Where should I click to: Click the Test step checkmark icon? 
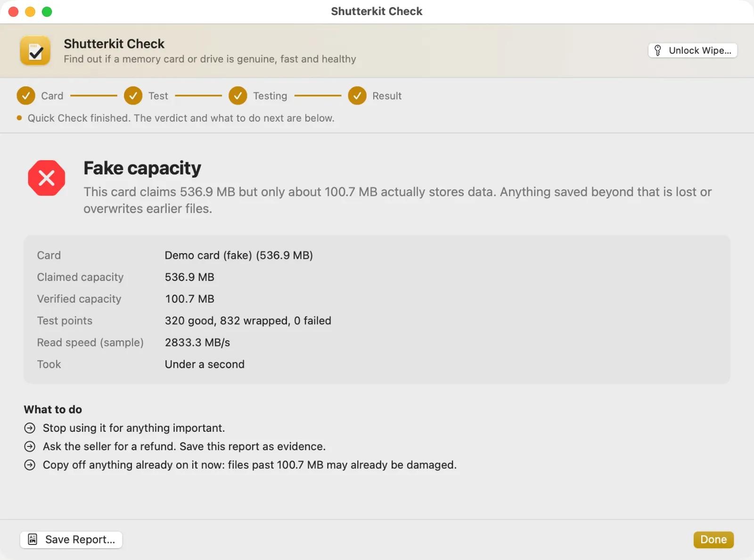[x=133, y=96]
